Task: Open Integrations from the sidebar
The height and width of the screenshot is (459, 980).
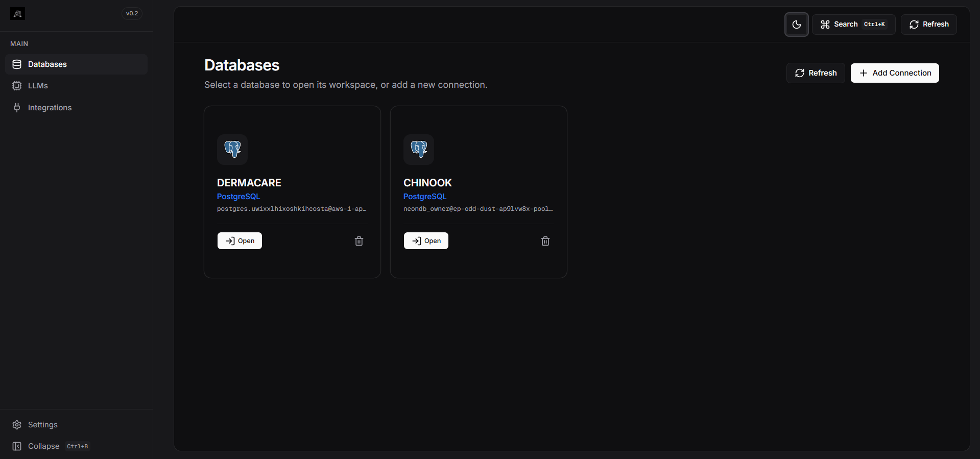Action: [77, 108]
